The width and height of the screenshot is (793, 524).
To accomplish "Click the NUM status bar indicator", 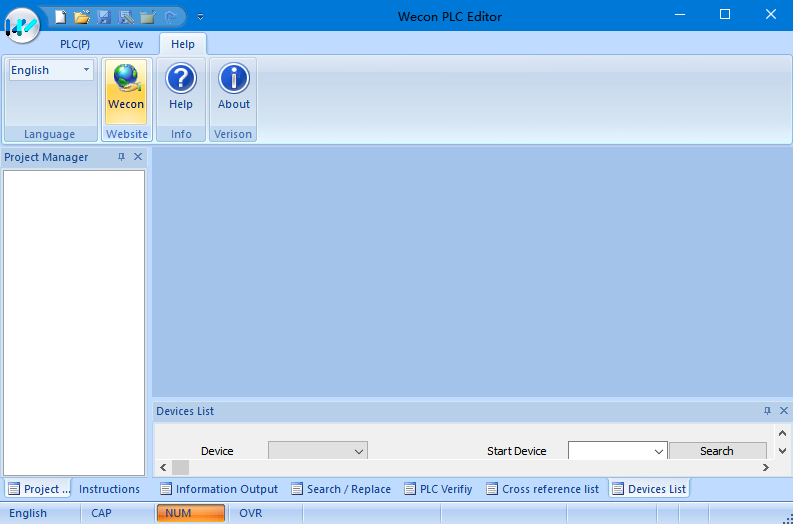I will click(x=191, y=513).
